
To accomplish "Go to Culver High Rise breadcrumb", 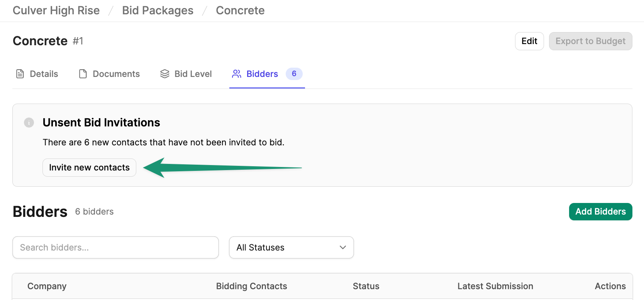I will coord(56,10).
